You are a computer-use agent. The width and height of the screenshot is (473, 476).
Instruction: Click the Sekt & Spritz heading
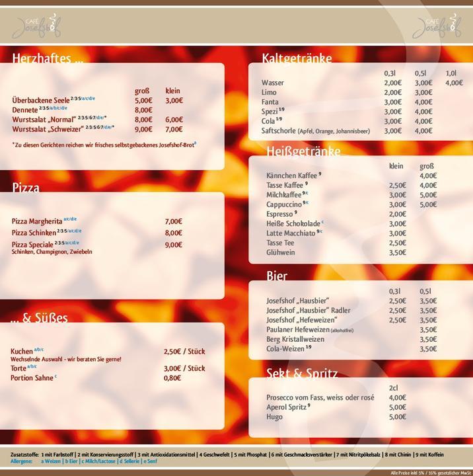(x=302, y=374)
